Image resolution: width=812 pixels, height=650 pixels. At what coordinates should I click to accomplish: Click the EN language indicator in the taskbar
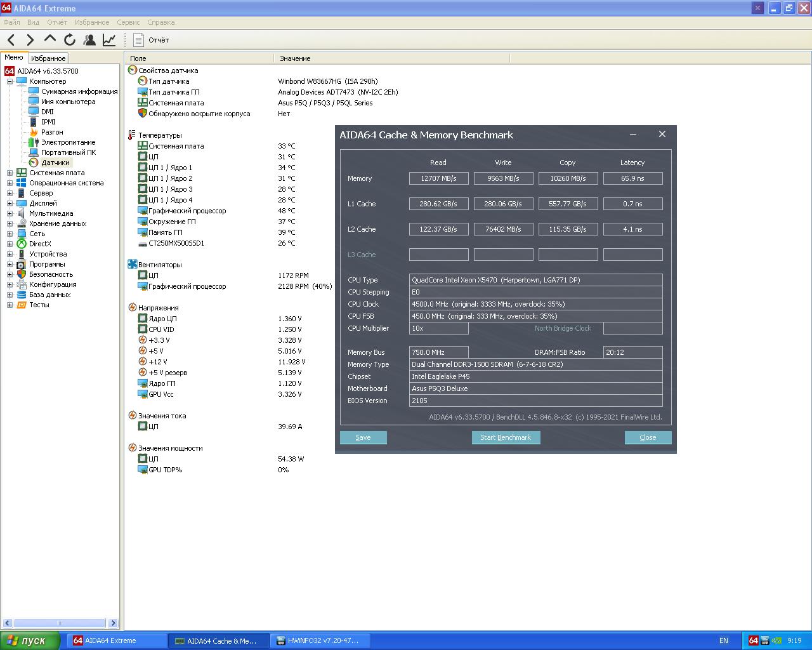724,641
